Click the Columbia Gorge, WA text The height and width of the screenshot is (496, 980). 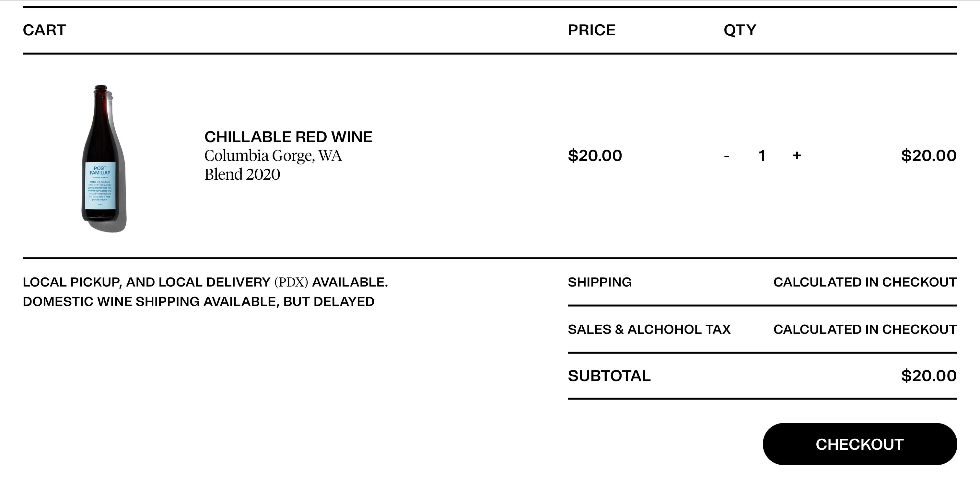click(273, 156)
